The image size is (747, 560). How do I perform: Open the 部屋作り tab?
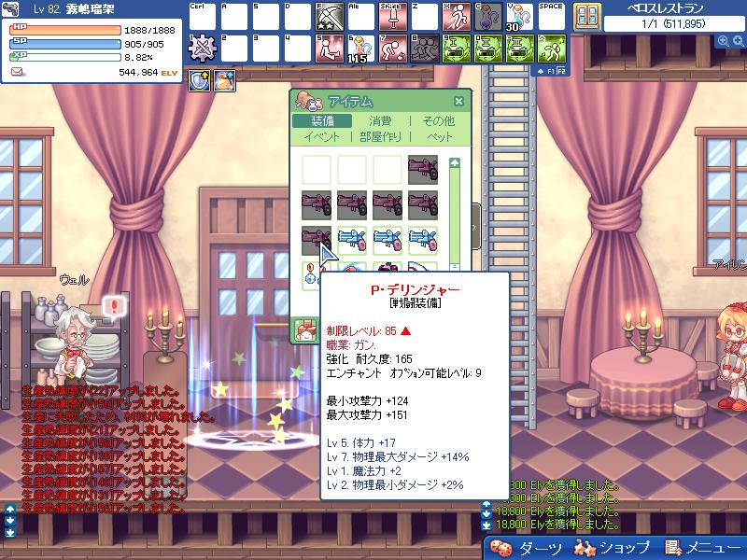[380, 137]
